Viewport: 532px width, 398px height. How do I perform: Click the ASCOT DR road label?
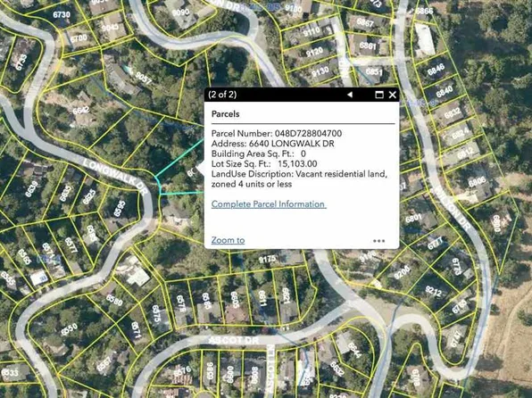pyautogui.click(x=234, y=340)
